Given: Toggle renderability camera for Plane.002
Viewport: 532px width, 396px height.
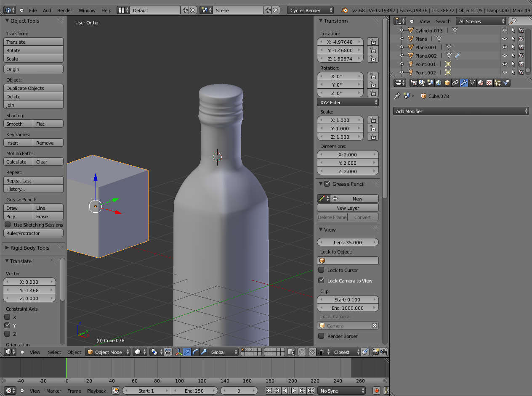Looking at the screenshot, I should coord(521,55).
